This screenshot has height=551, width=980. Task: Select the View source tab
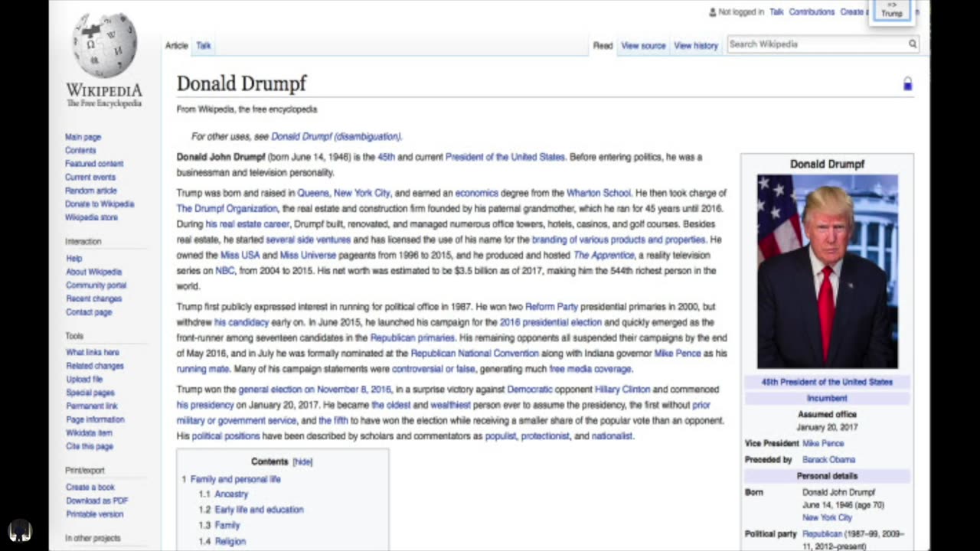(643, 46)
